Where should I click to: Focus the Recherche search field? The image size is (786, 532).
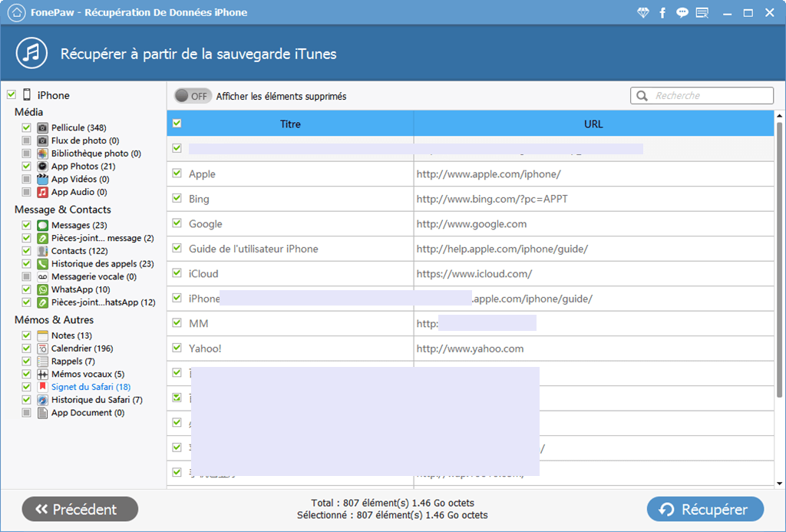pos(702,95)
